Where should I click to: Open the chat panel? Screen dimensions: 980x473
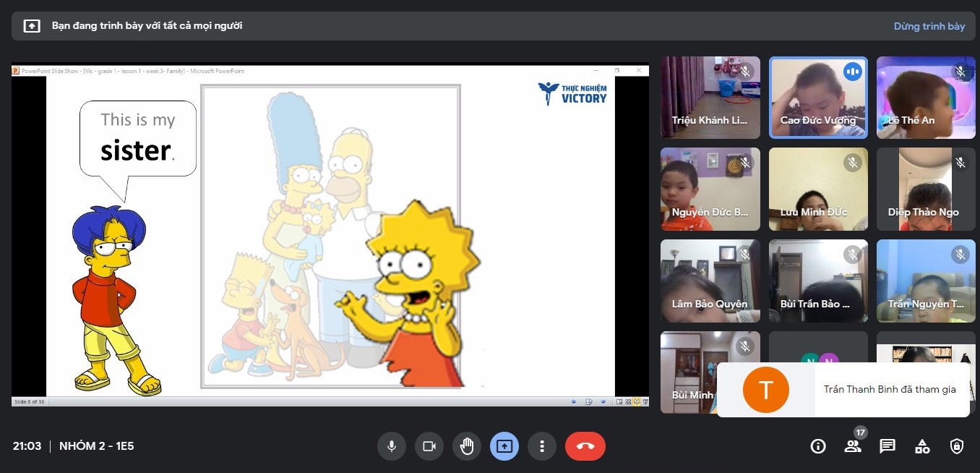(x=887, y=446)
